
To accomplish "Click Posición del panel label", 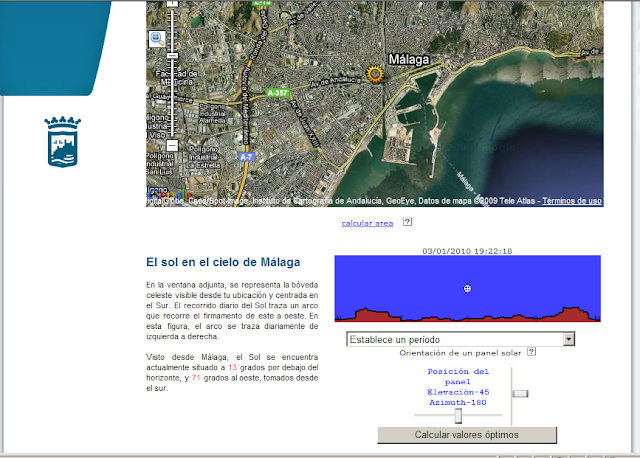I will pyautogui.click(x=458, y=376).
